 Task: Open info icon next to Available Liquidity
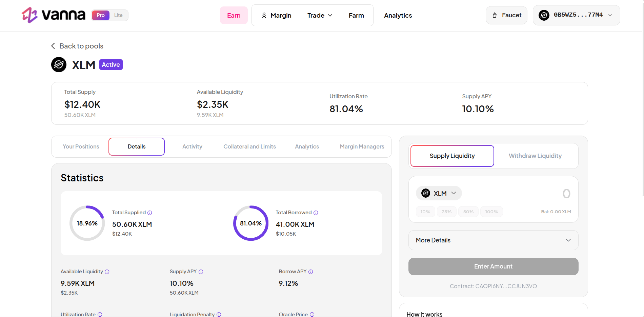point(107,272)
